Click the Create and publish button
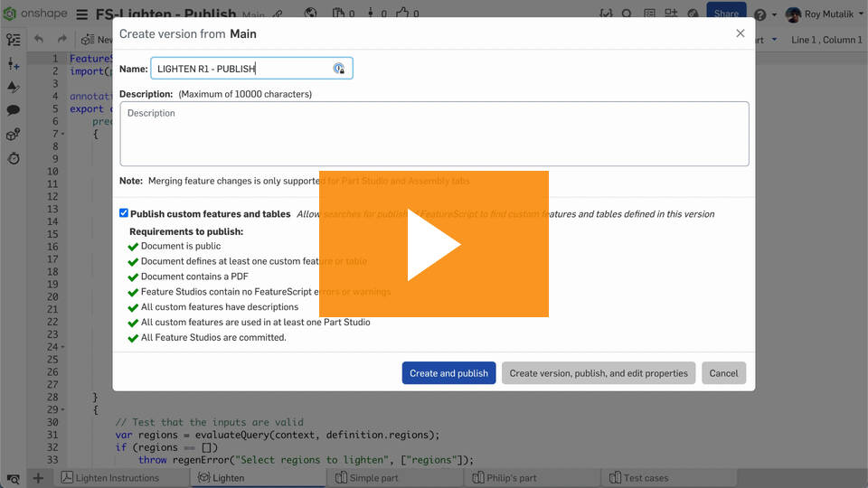The height and width of the screenshot is (488, 868). [x=448, y=373]
